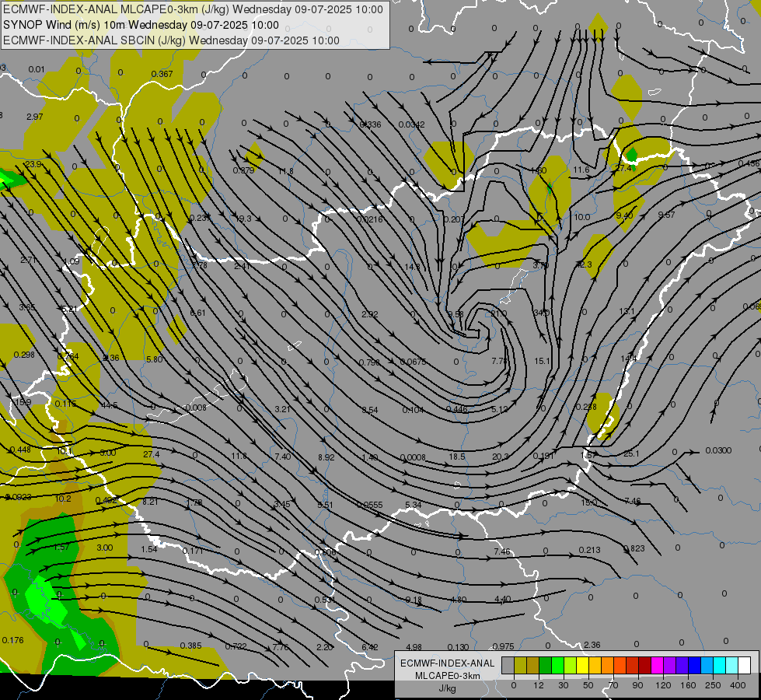This screenshot has width=761, height=700.
Task: Click the map value 23.9
Action: 33,164
